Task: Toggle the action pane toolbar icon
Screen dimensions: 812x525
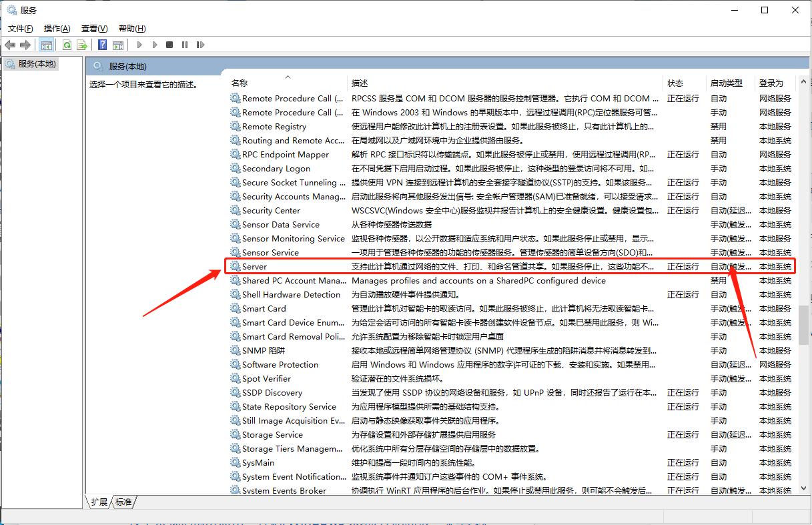Action: 118,45
